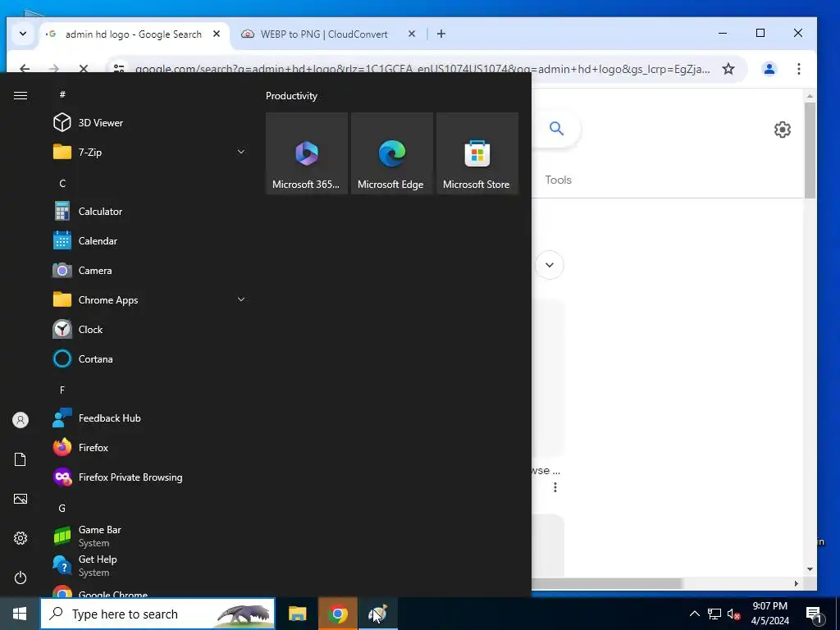The width and height of the screenshot is (840, 630).
Task: Stop loading the page in Chrome
Action: pos(83,69)
